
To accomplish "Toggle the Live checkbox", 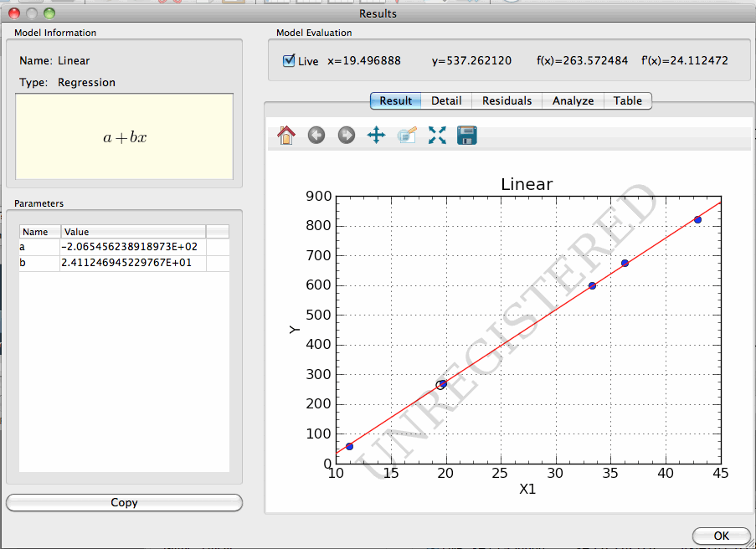I will [290, 60].
